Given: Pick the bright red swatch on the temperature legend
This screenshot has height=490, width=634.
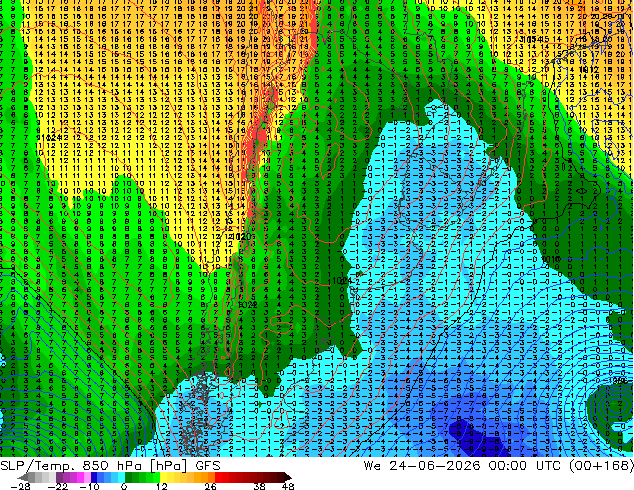Looking at the screenshot, I should click(x=218, y=477).
